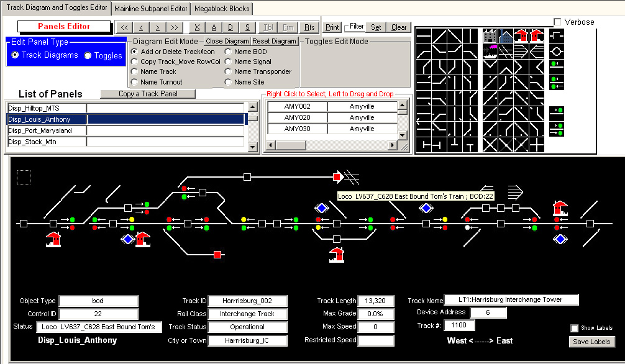Pick the blue factory with smokestack icon
Image resolution: width=625 pixels, height=364 pixels.
[x=506, y=37]
